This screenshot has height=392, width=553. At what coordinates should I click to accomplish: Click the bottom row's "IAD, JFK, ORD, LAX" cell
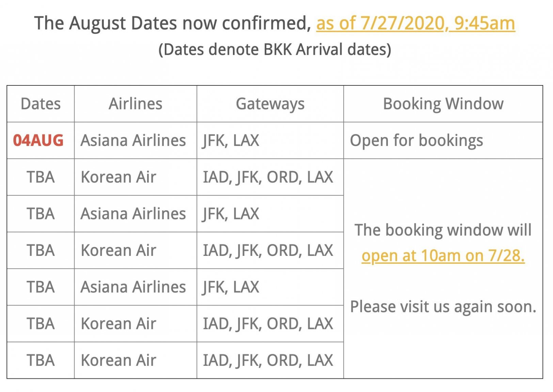268,360
